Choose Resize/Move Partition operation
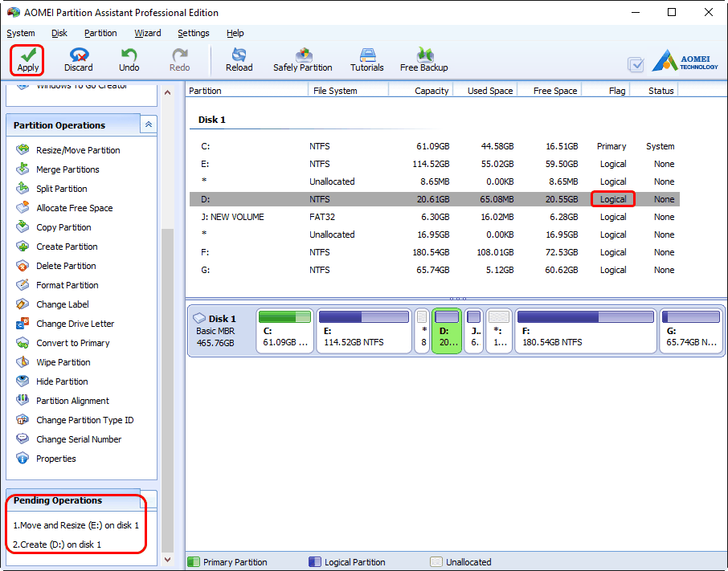 78,150
